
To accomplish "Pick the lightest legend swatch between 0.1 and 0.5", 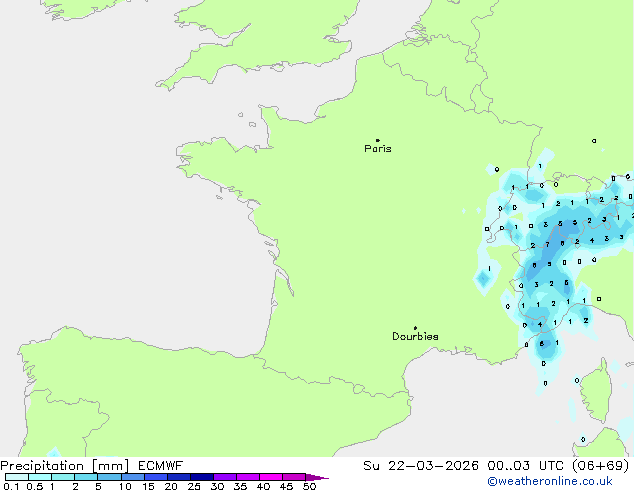I will [17, 477].
